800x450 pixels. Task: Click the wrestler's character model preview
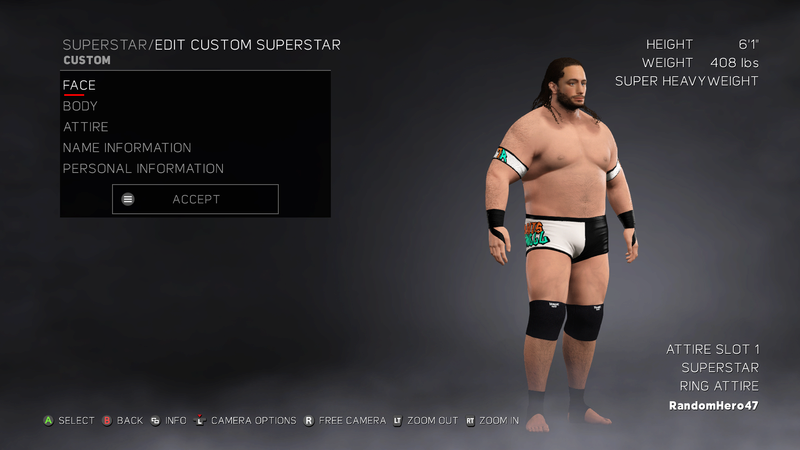[x=561, y=245]
